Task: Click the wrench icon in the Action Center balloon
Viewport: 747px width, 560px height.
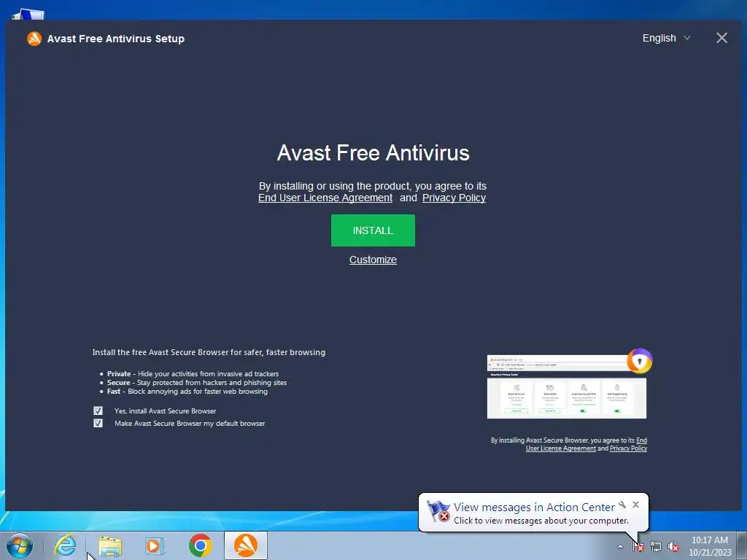Action: coord(622,505)
